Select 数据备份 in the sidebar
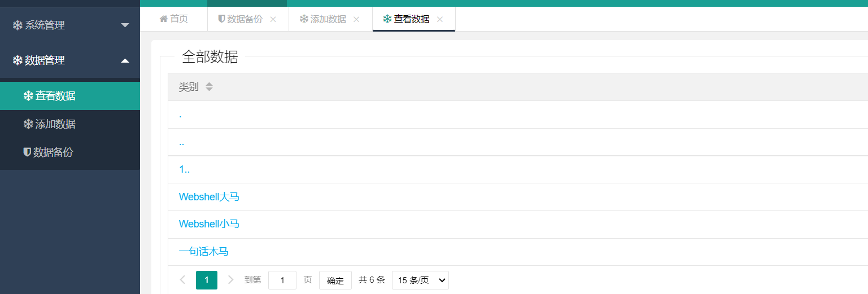Screen dimensions: 868x294 click(x=53, y=152)
